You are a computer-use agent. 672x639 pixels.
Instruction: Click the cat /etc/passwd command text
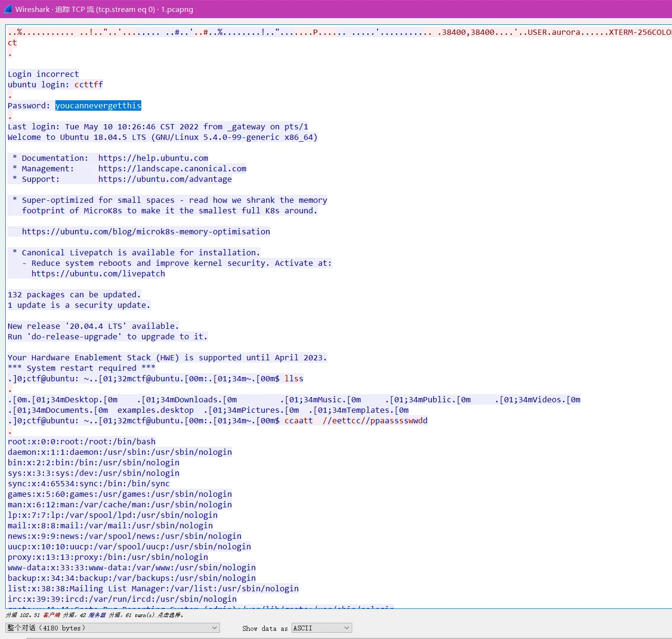pos(356,420)
